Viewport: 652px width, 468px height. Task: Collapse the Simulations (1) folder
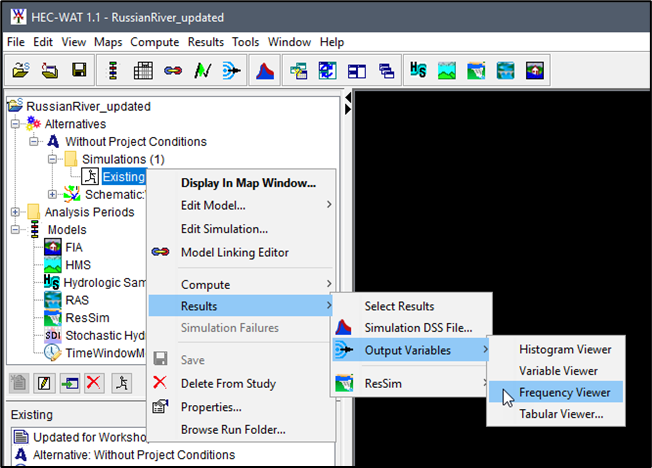point(52,159)
